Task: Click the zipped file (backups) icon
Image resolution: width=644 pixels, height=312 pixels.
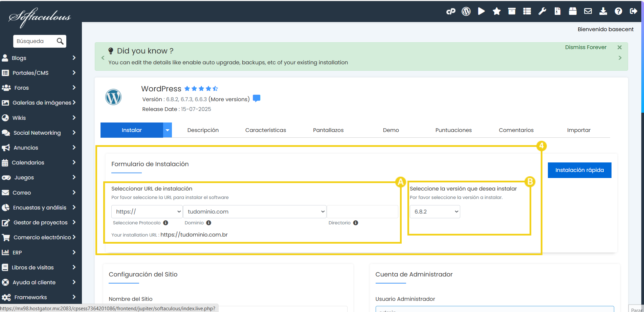Action: 557,11
